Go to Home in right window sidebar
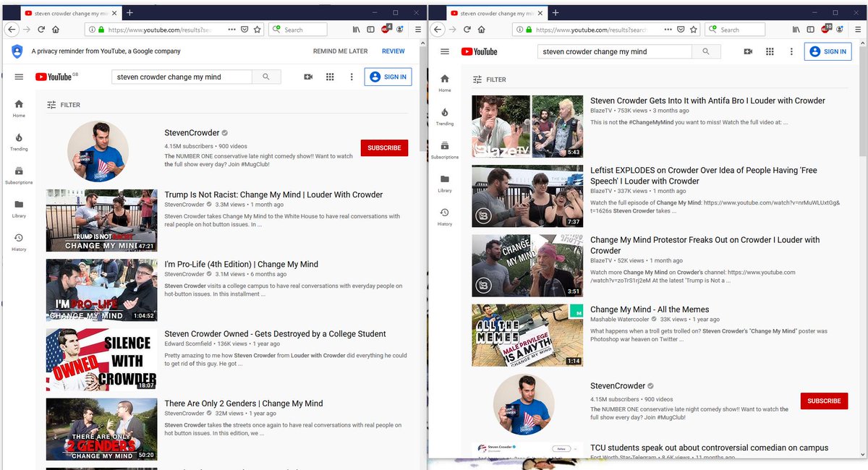868x470 pixels. (445, 82)
